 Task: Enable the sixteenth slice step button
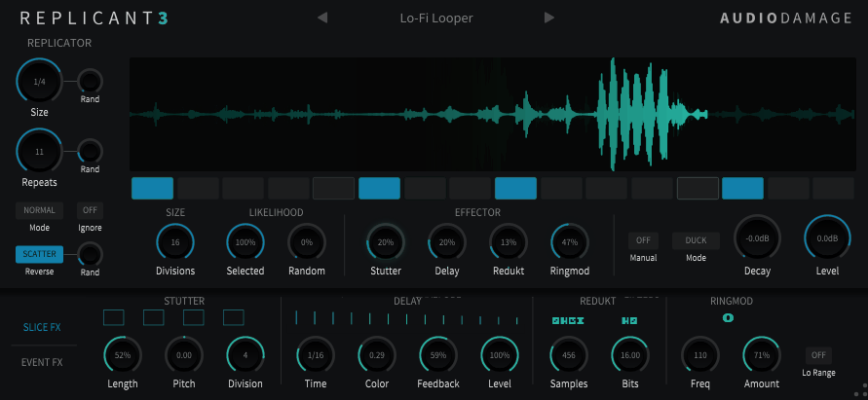click(833, 188)
